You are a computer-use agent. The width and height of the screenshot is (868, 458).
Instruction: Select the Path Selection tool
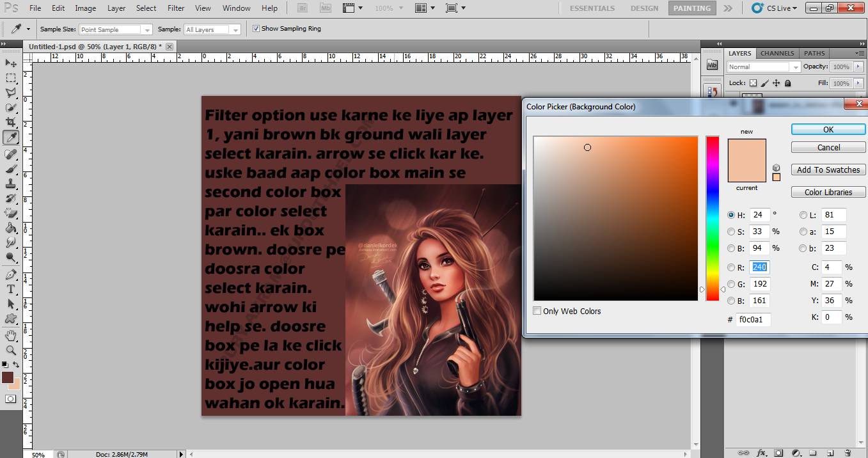pos(11,304)
